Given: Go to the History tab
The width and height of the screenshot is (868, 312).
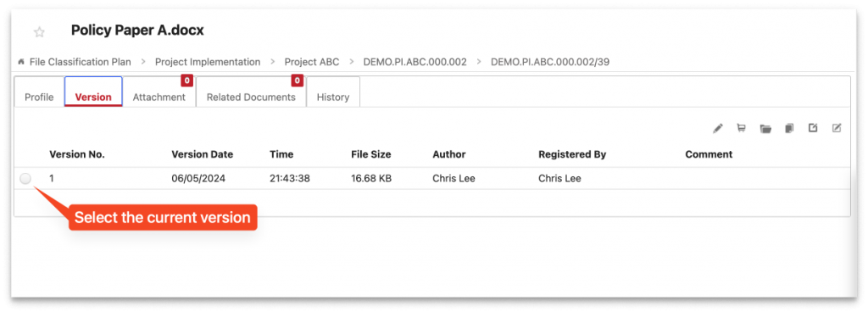Looking at the screenshot, I should click(332, 97).
